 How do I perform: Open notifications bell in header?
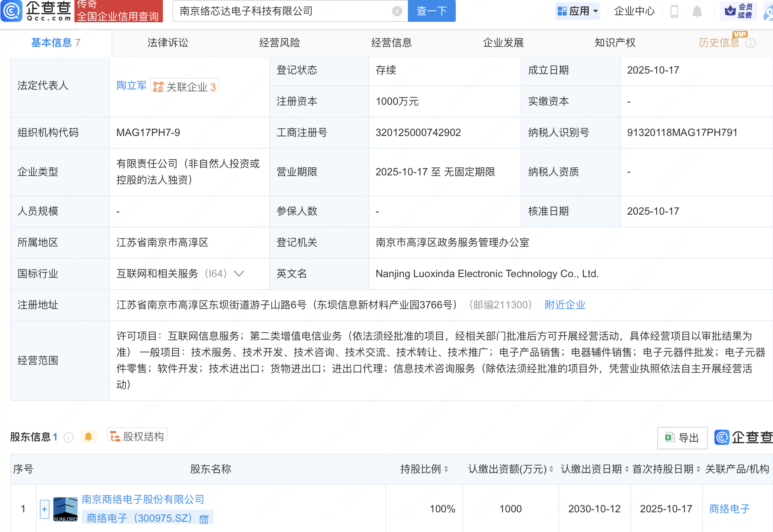[x=697, y=11]
